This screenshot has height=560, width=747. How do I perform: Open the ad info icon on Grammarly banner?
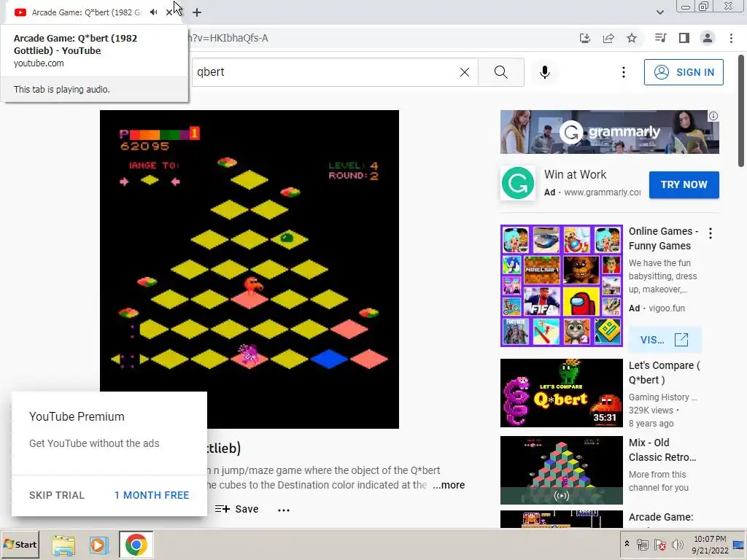713,116
